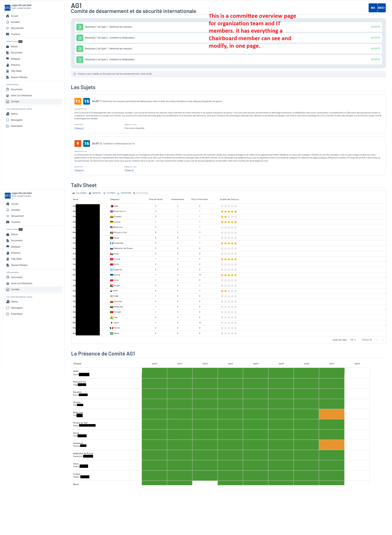Open the Délégués page
This screenshot has height=535, width=392.
pos(16,59)
